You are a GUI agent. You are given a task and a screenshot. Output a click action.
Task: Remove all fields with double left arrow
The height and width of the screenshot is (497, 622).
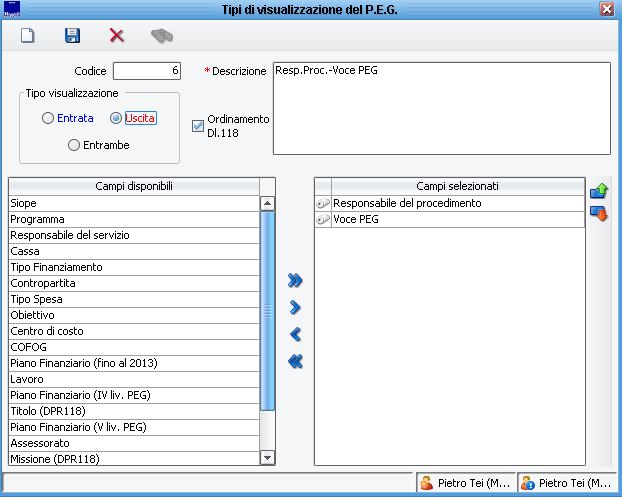295,362
